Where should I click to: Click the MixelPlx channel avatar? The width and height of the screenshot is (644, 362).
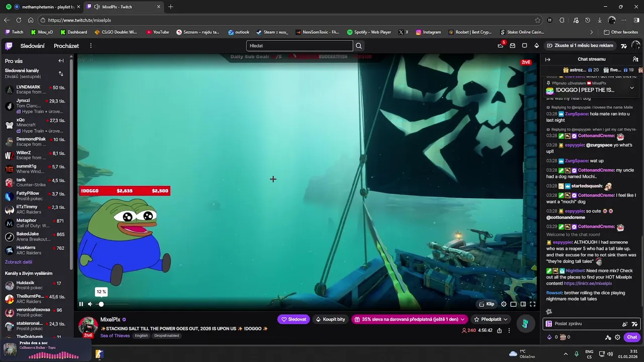point(89,326)
